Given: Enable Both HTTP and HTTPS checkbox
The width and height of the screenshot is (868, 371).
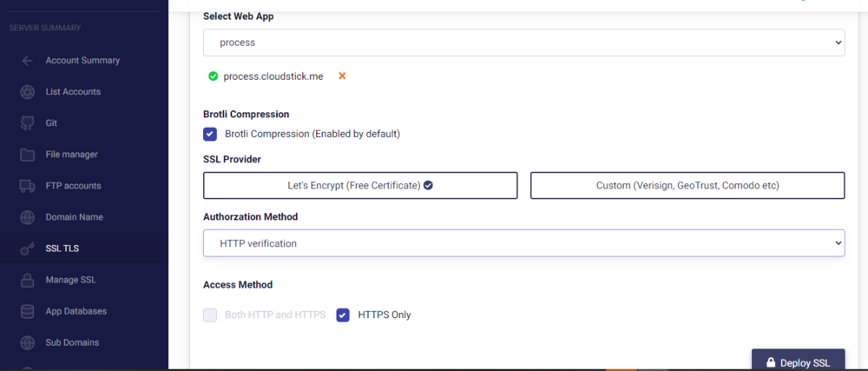Looking at the screenshot, I should [210, 315].
